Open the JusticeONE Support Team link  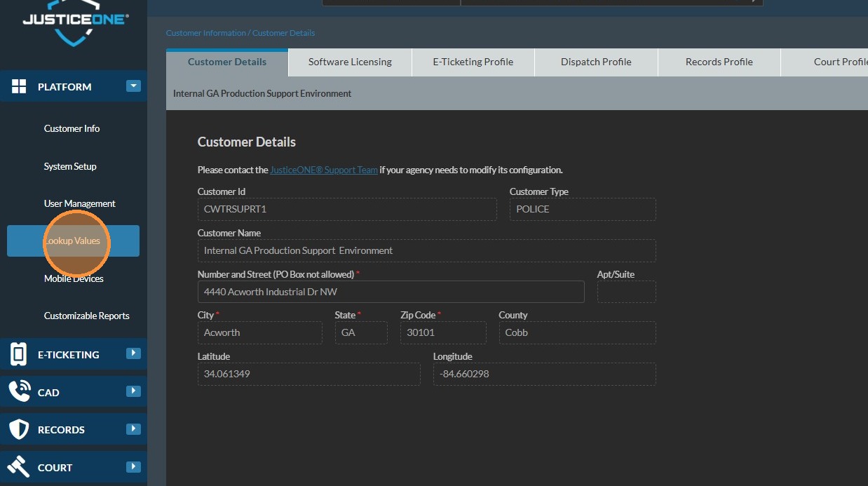coord(323,170)
